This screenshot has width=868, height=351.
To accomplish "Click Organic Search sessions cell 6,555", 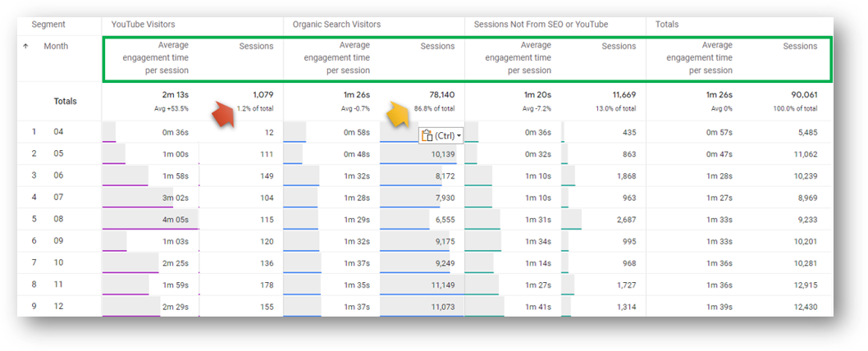I will pos(445,220).
